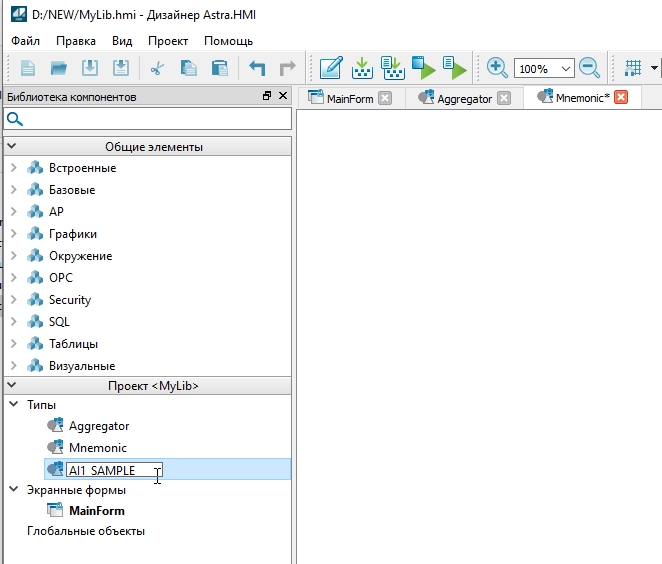The width and height of the screenshot is (662, 564).
Task: Click the undo arrow icon
Action: coord(257,69)
